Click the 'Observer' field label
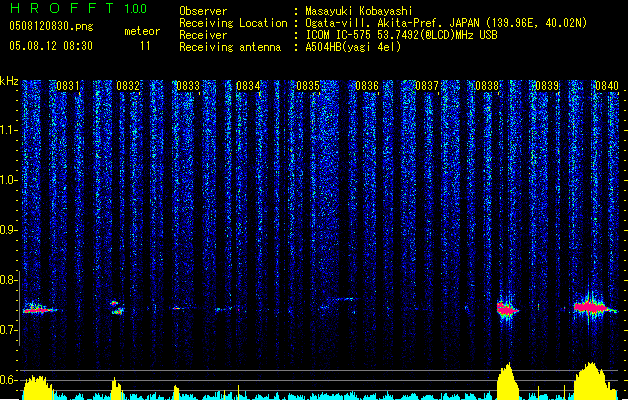The image size is (629, 400). pyautogui.click(x=203, y=11)
